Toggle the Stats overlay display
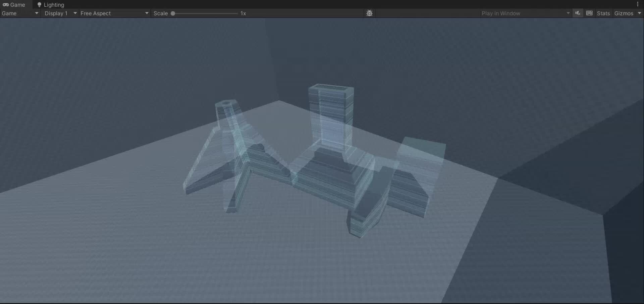This screenshot has height=304, width=644. coord(603,13)
